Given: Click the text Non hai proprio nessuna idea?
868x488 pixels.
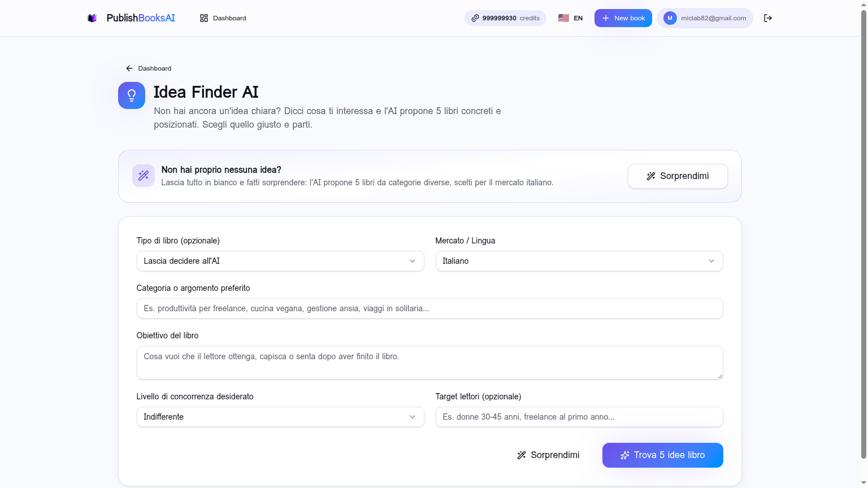Looking at the screenshot, I should tap(222, 169).
